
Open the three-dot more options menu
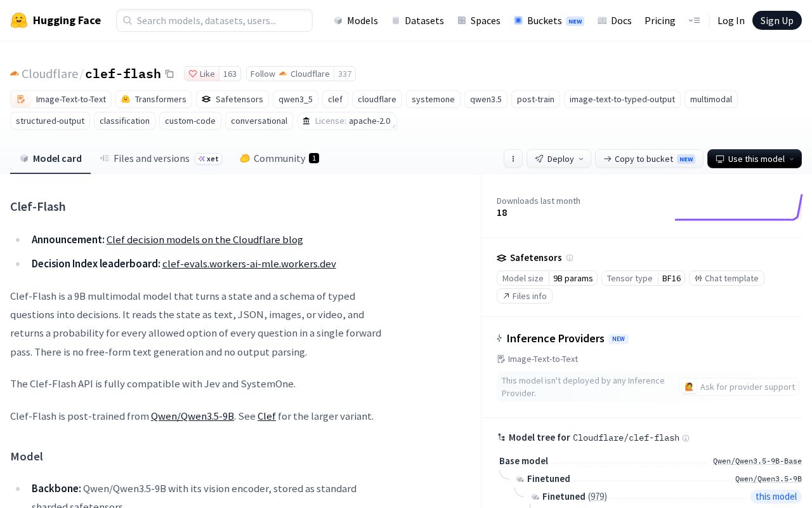pos(513,159)
